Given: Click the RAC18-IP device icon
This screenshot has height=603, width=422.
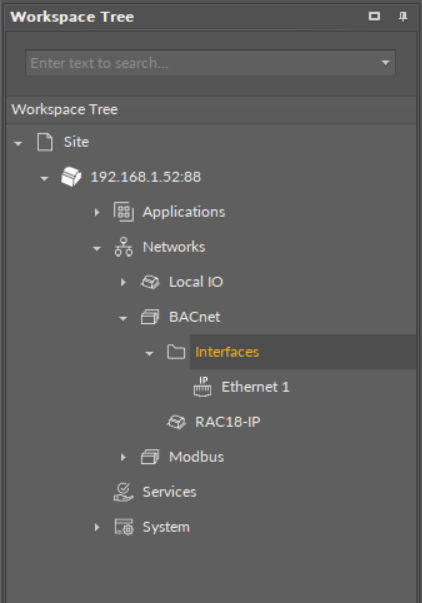Looking at the screenshot, I should pyautogui.click(x=176, y=422).
